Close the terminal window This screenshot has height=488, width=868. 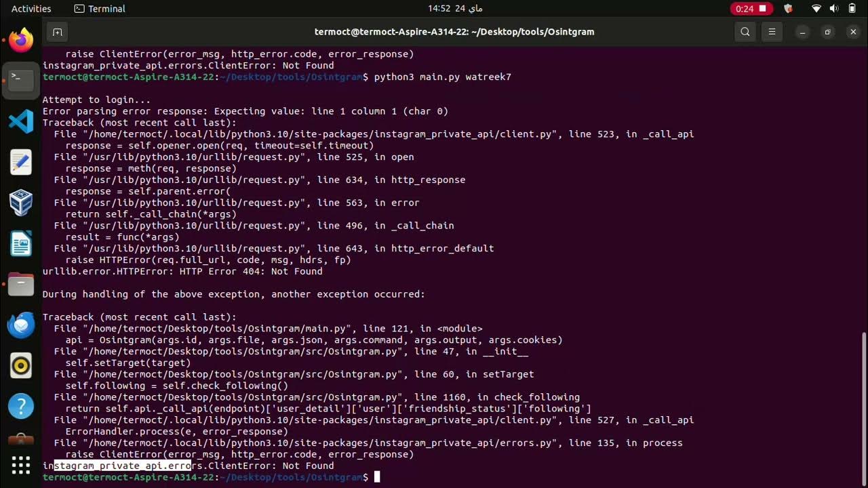coord(853,32)
